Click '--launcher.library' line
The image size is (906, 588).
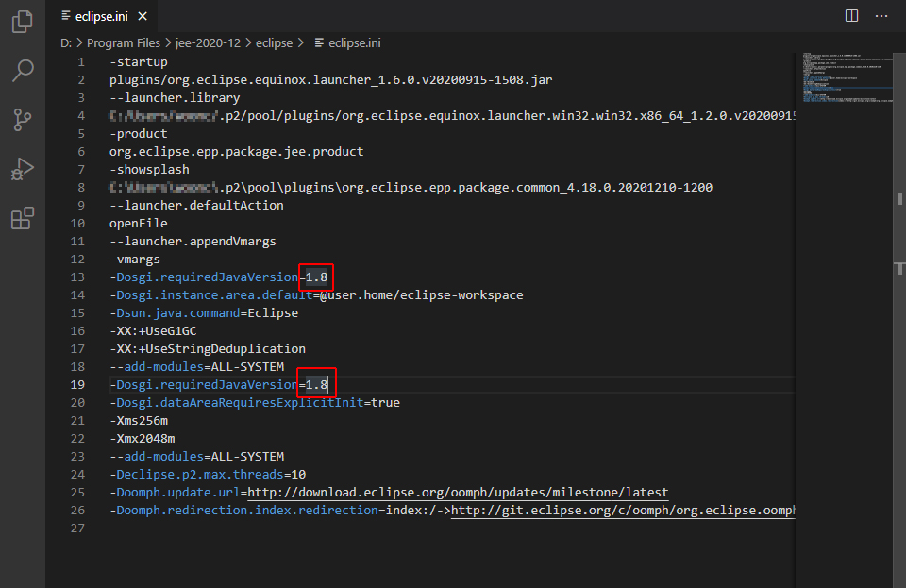pyautogui.click(x=175, y=98)
